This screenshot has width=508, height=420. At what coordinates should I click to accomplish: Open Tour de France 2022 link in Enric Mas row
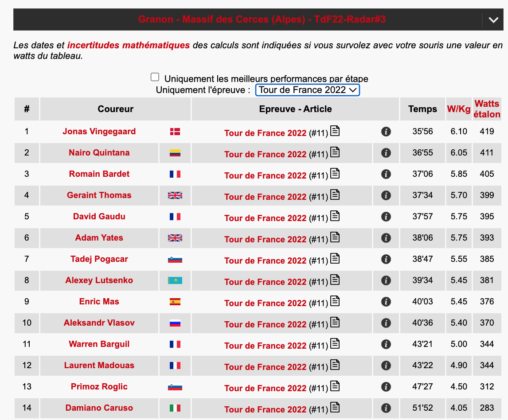tap(266, 303)
